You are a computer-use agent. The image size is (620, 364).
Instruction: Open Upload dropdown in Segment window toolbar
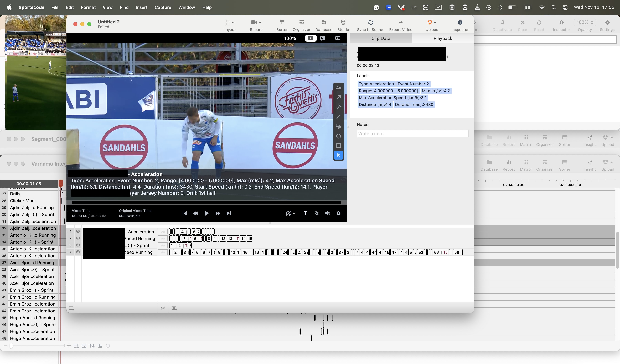(x=607, y=140)
